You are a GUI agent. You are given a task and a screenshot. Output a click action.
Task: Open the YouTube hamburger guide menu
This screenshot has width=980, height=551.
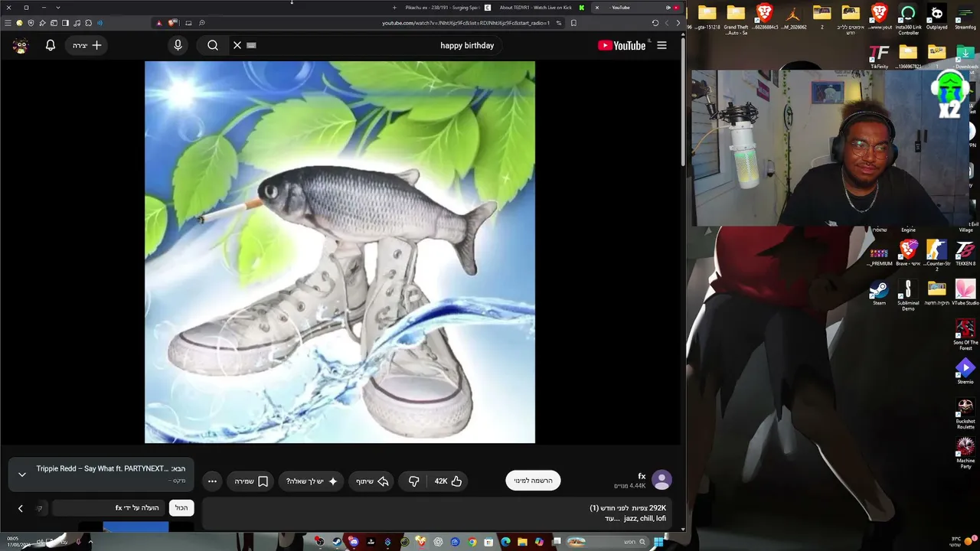coord(662,45)
